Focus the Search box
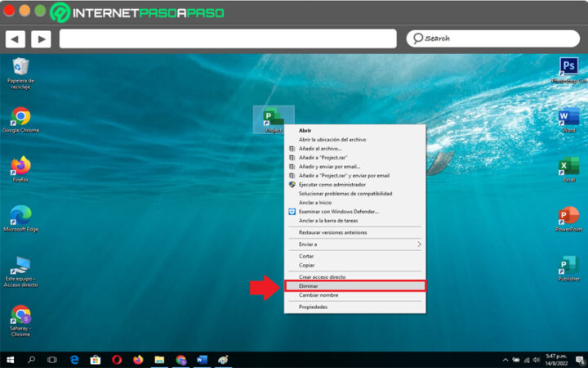Image resolution: width=588 pixels, height=368 pixels. tap(492, 38)
